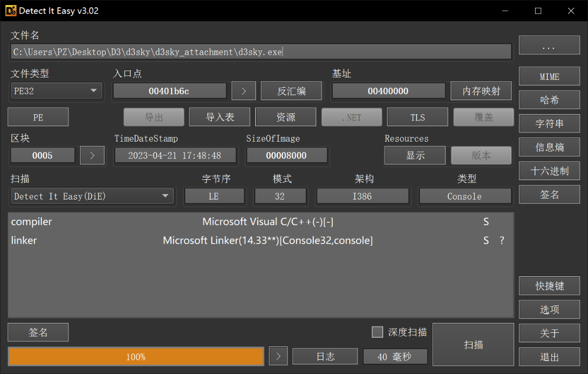Click the 显示 button under Resources
The image size is (588, 374).
pos(415,155)
